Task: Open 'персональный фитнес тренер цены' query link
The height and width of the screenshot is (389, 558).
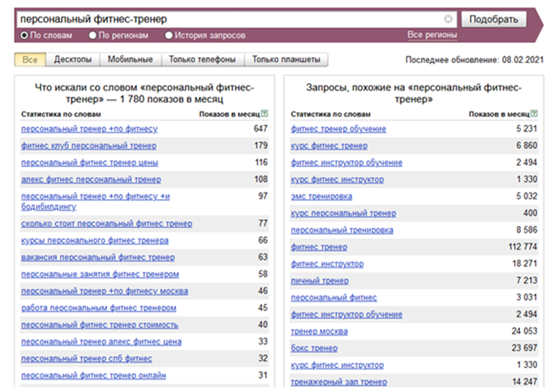Action: (90, 163)
